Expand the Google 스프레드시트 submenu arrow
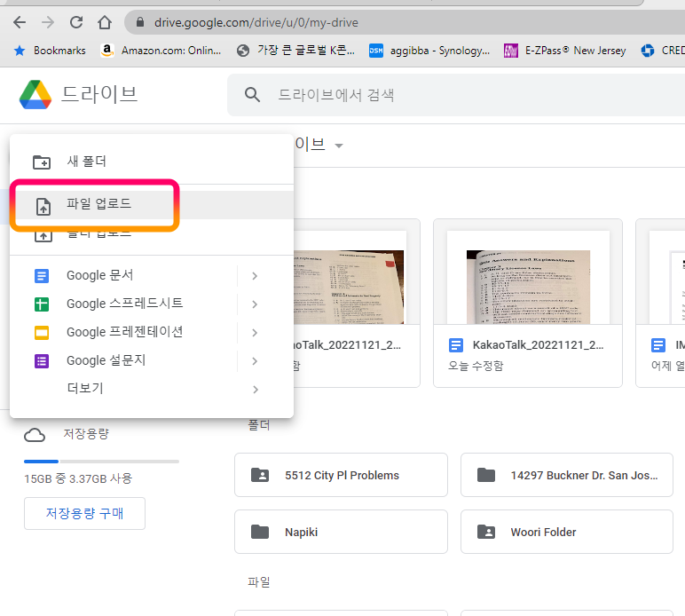This screenshot has width=685, height=616. tap(256, 304)
